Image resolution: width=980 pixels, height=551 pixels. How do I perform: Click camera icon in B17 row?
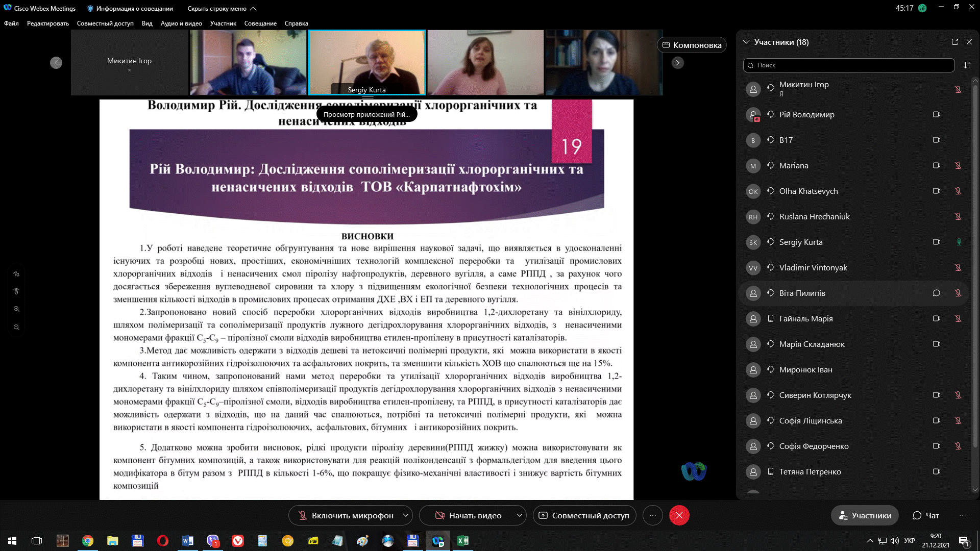click(x=937, y=140)
